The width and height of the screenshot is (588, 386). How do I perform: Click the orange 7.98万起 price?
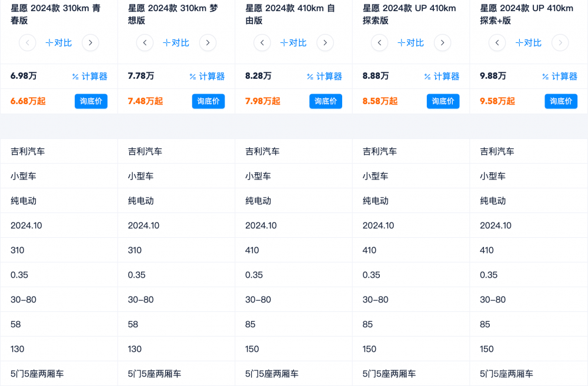(263, 101)
